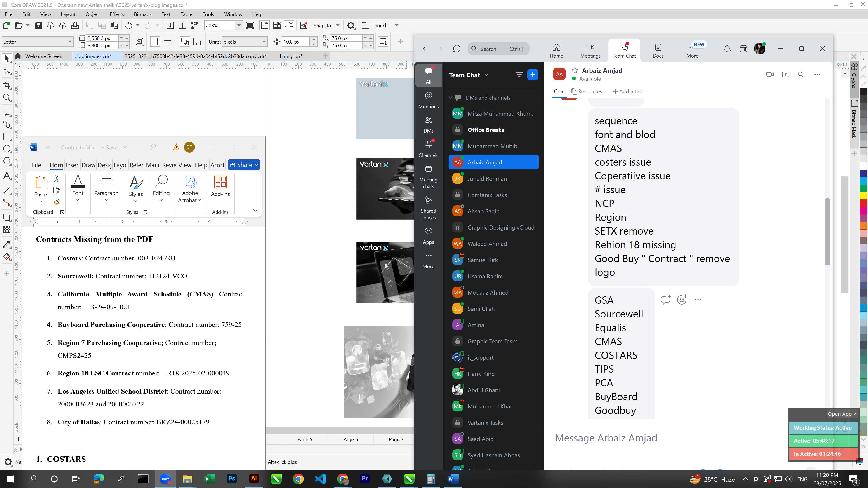This screenshot has height=488, width=868.
Task: Click the Print icon in CorelDRAW toolbar
Action: [75, 25]
